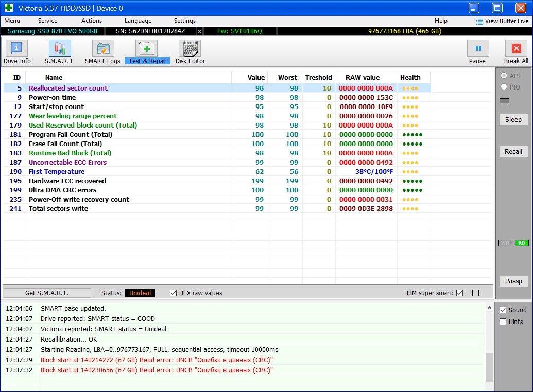Click View Buffer Live icon
The width and height of the screenshot is (533, 392).
click(x=479, y=21)
